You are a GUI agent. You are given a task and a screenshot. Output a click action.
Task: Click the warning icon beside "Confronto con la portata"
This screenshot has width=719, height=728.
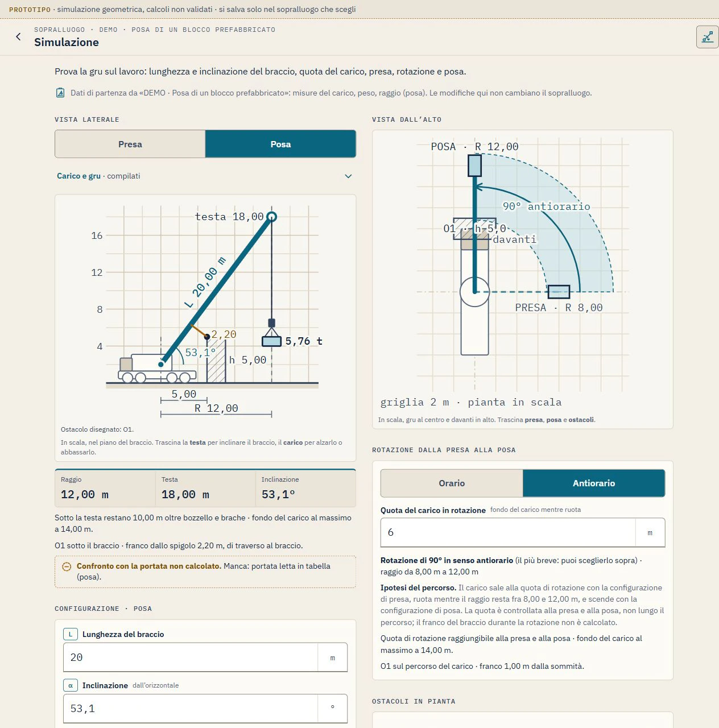[67, 566]
